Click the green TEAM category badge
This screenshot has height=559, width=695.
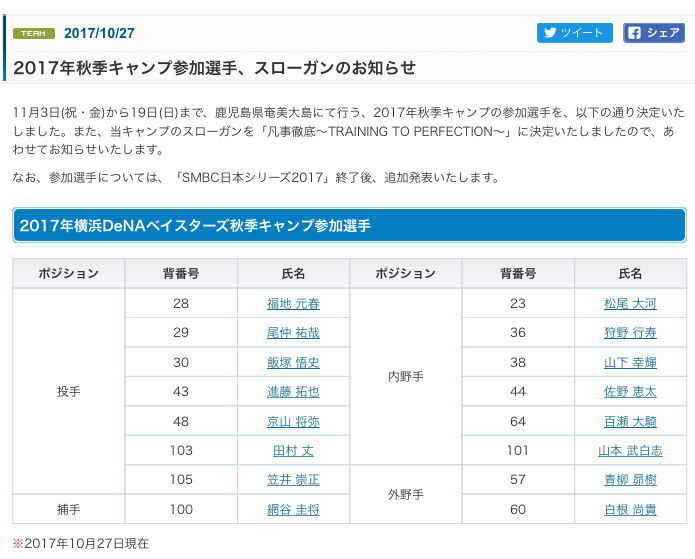click(34, 33)
